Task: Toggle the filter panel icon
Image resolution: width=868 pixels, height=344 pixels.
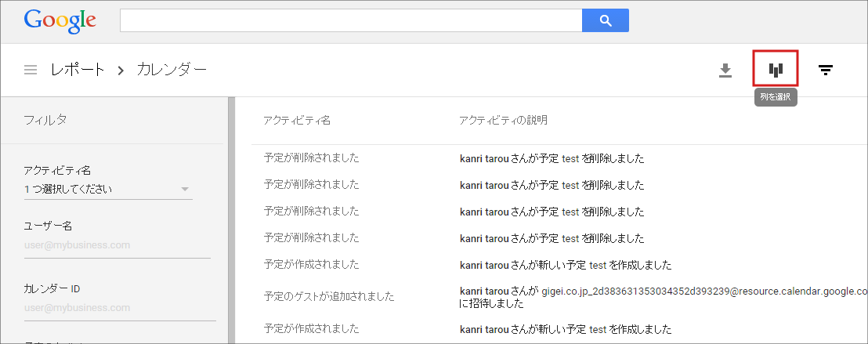Action: (825, 71)
